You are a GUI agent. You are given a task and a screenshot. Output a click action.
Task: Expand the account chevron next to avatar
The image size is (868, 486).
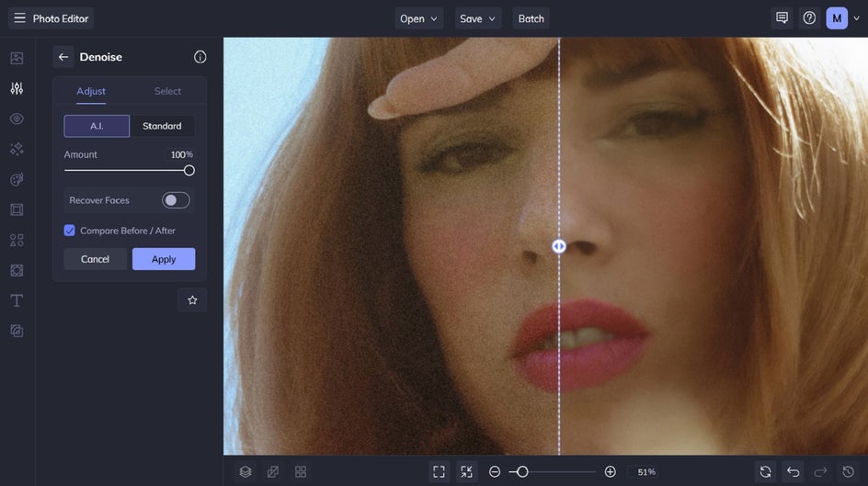point(856,18)
